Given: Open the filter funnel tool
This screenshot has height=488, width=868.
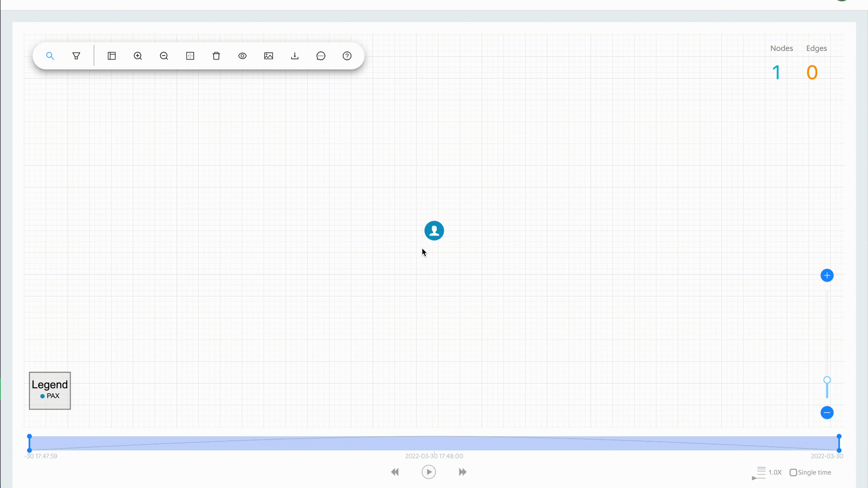Looking at the screenshot, I should point(76,56).
